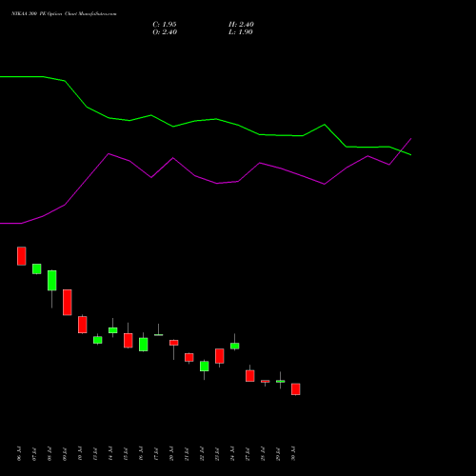This screenshot has height=476, width=476.
Task: Click the '30 Jul' date axis label
Action: (x=293, y=454)
